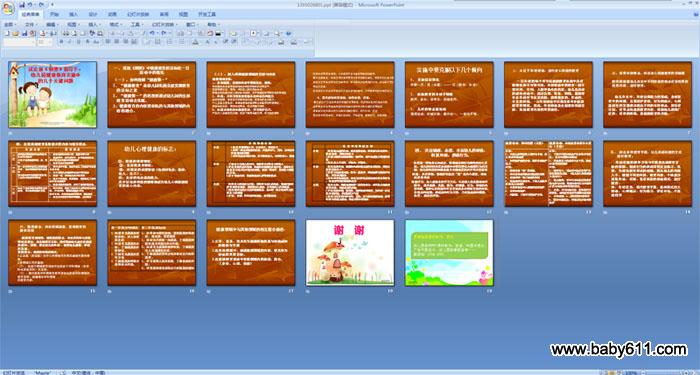Select slide 8 table thumbnail
Screen dimensions: 700x375
(52, 174)
